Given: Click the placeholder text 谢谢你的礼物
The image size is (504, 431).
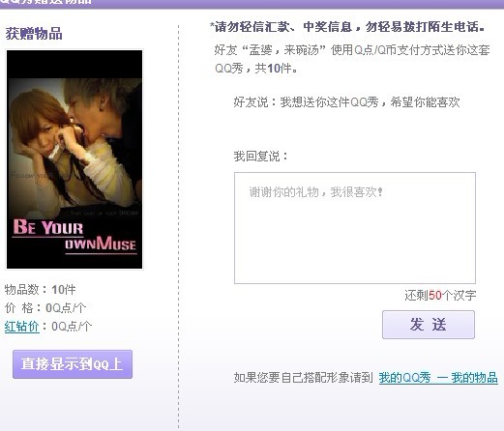Looking at the screenshot, I should point(316,192).
